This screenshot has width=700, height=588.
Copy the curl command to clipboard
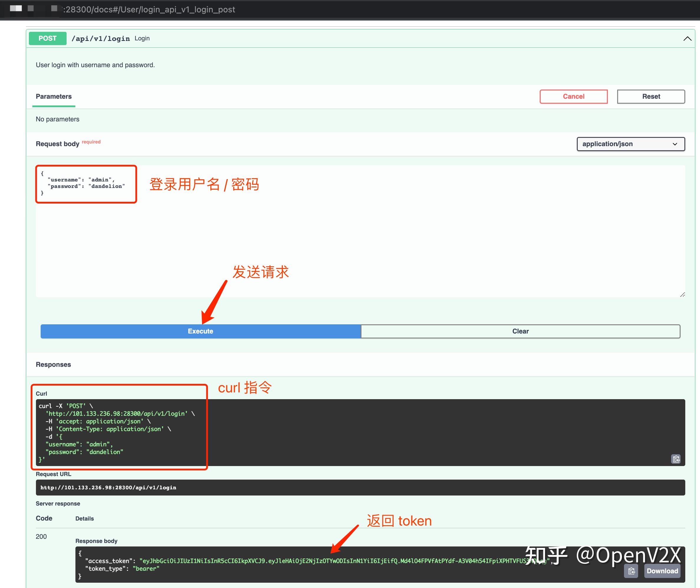tap(676, 459)
